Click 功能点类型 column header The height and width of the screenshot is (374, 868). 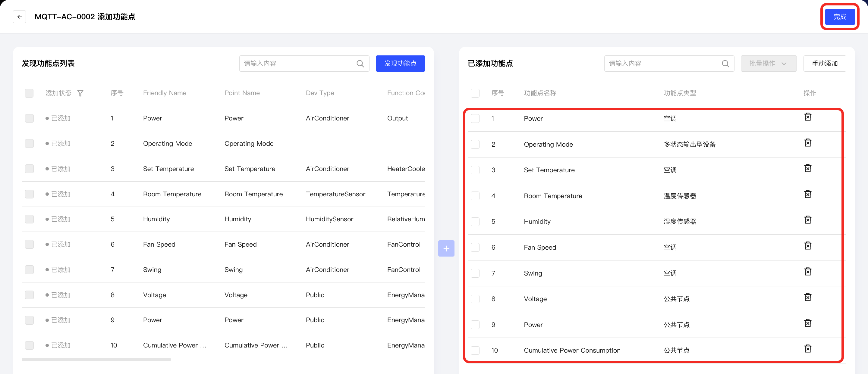pos(680,93)
